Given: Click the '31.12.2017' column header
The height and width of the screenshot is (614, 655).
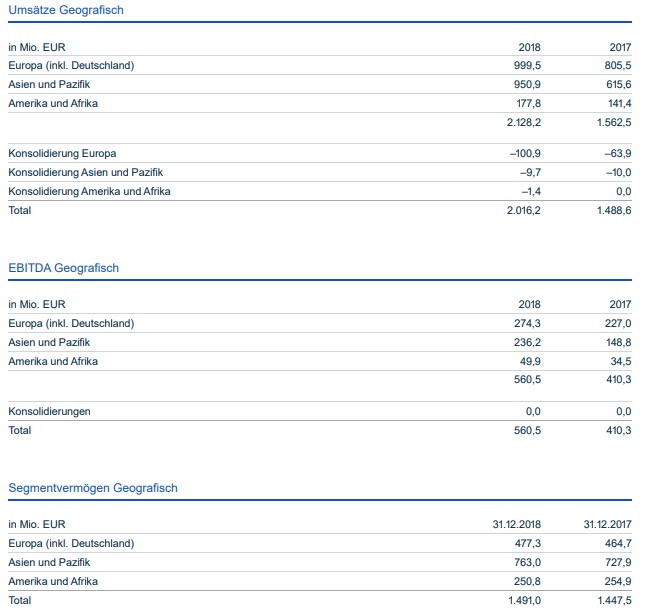Looking at the screenshot, I should 607,524.
